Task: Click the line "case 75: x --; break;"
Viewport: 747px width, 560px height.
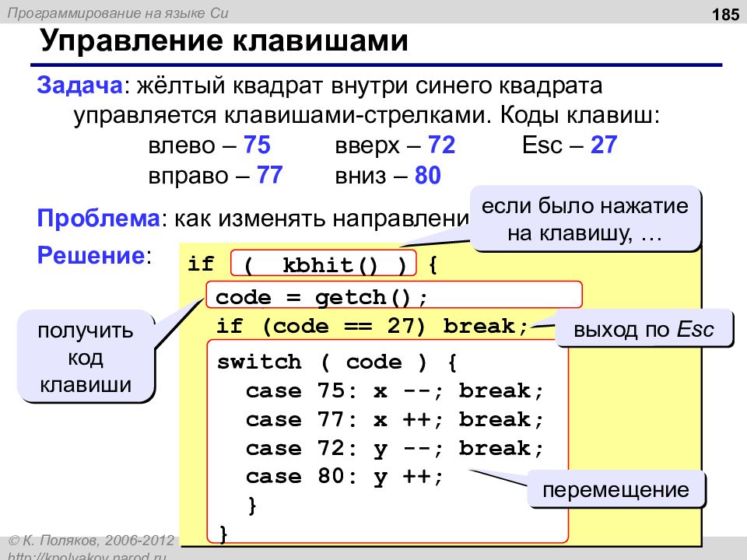Action: click(395, 391)
